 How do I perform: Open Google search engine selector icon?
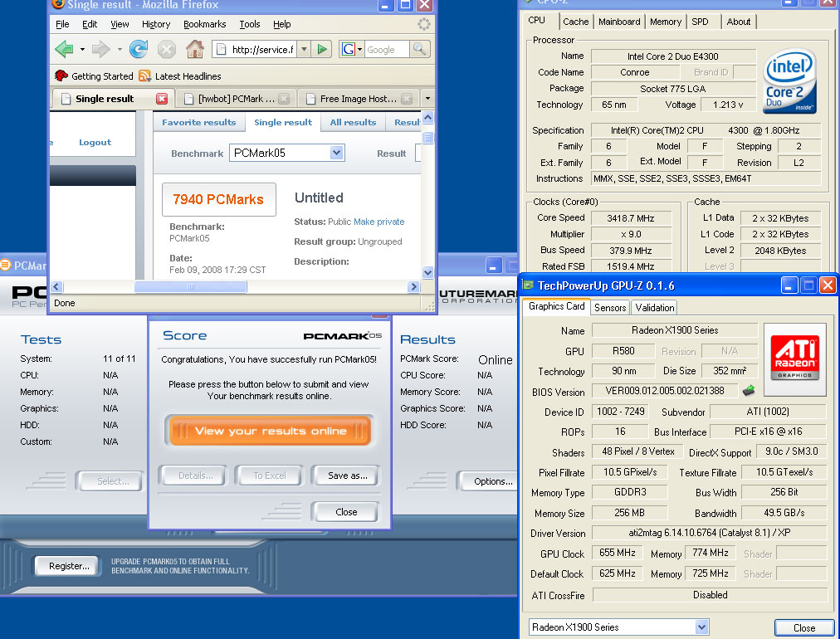point(351,49)
